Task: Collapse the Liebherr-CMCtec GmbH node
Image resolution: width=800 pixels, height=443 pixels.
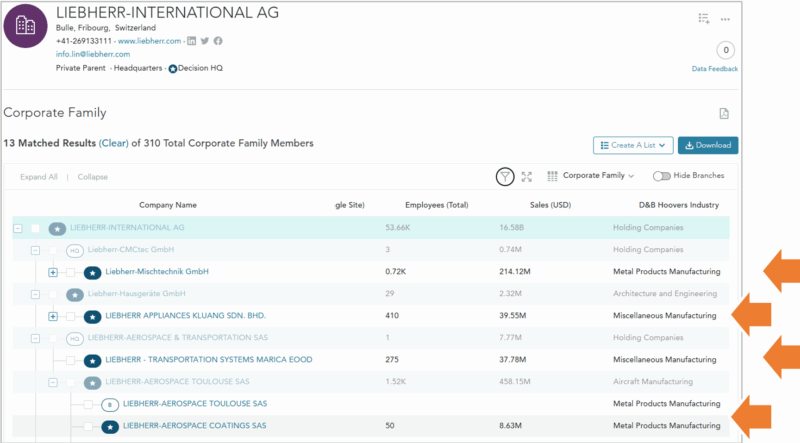Action: point(35,250)
